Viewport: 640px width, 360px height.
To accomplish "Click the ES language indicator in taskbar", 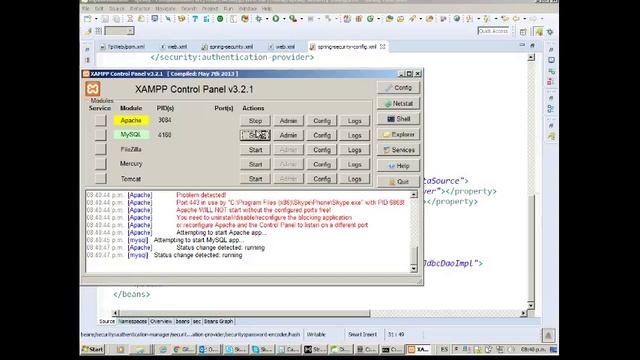I will pyautogui.click(x=445, y=349).
